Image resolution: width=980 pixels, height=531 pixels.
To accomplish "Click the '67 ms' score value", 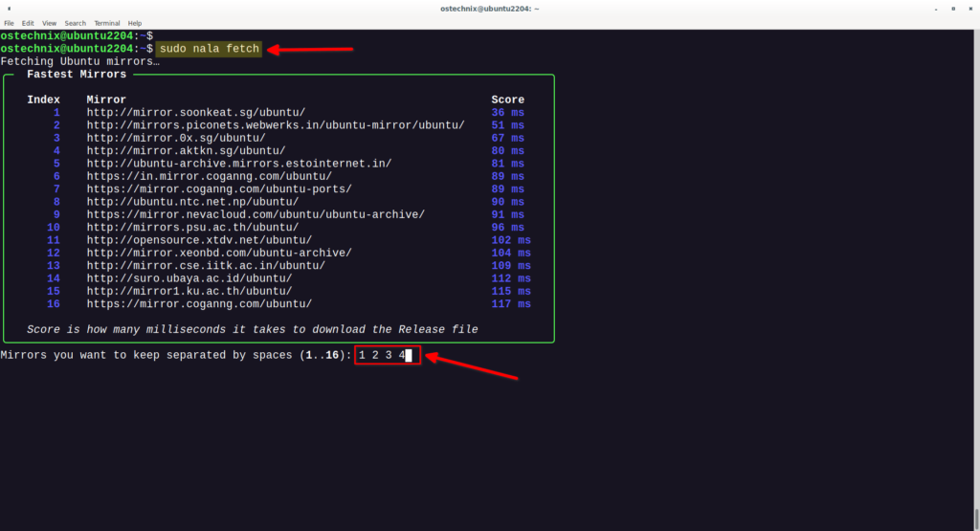I will [x=507, y=138].
